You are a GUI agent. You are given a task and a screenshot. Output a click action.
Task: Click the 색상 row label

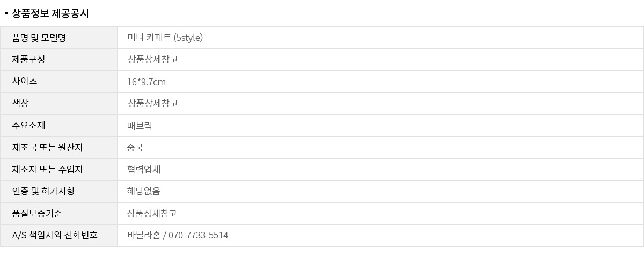click(x=20, y=104)
